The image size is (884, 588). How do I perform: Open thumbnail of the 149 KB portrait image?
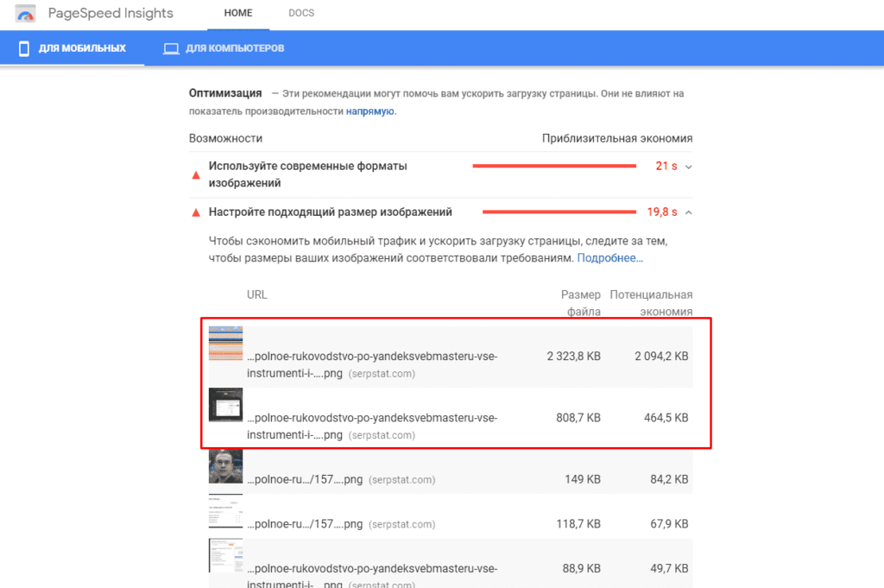pos(225,466)
